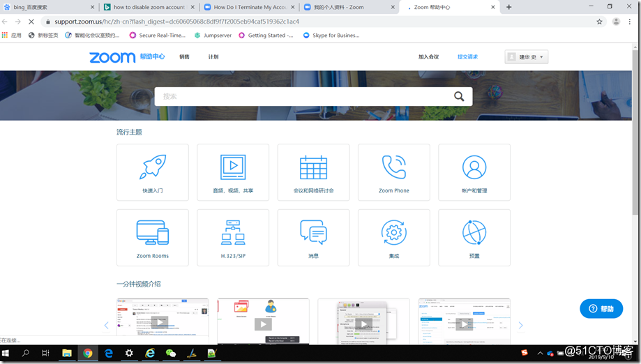641x364 pixels.
Task: Go back to previous page
Action: (x=5, y=22)
